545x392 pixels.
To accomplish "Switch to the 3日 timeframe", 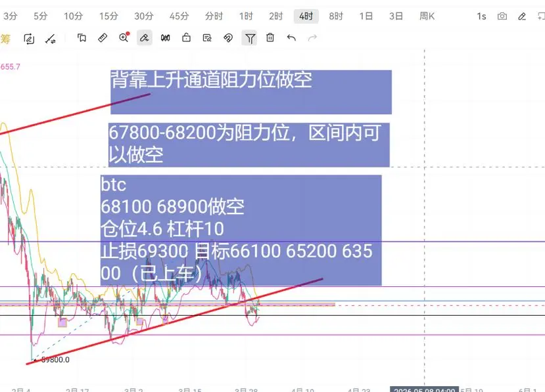I will 396,16.
